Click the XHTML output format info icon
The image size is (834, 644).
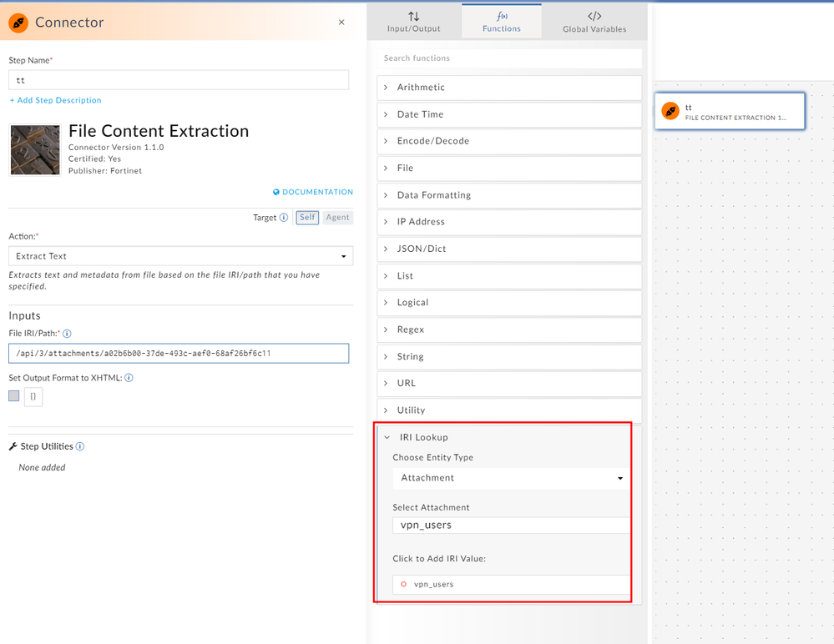[x=129, y=378]
